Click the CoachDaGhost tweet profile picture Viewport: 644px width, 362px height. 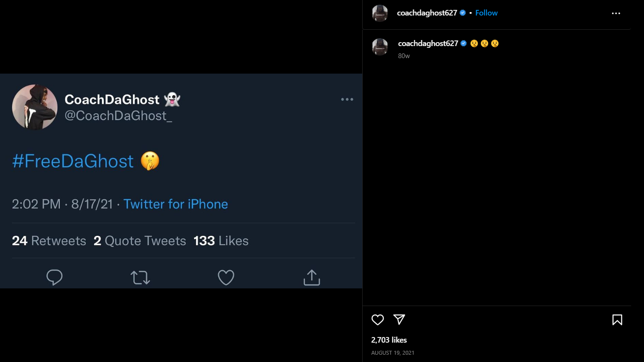[35, 107]
